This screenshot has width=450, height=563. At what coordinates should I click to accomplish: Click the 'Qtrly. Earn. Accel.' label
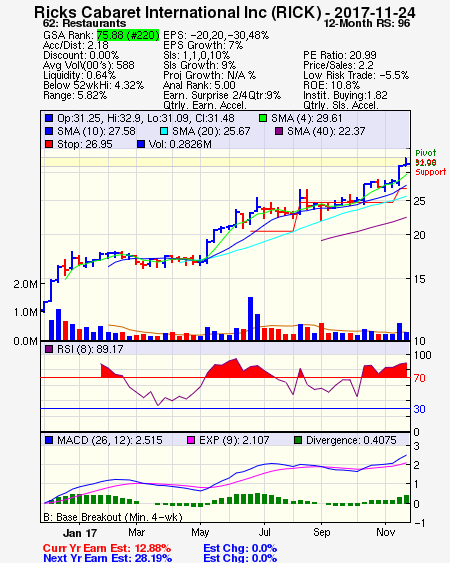(x=205, y=105)
